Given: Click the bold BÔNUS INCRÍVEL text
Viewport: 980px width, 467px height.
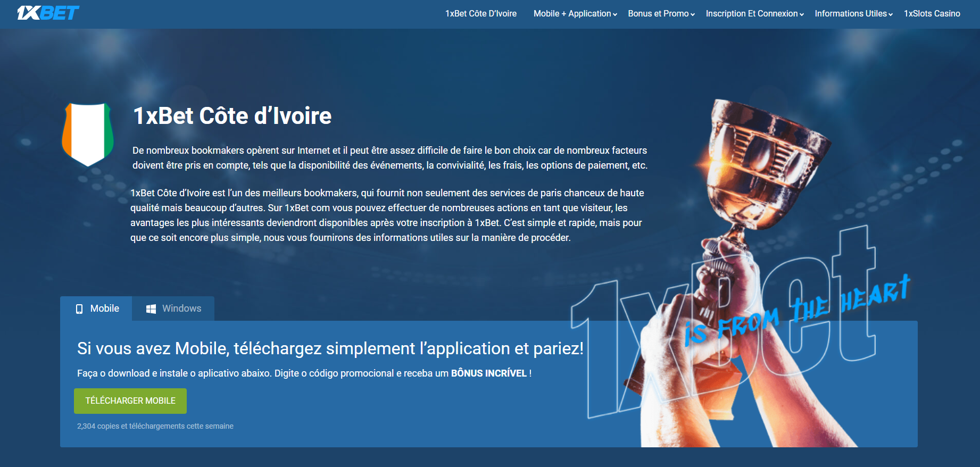Looking at the screenshot, I should coord(489,373).
